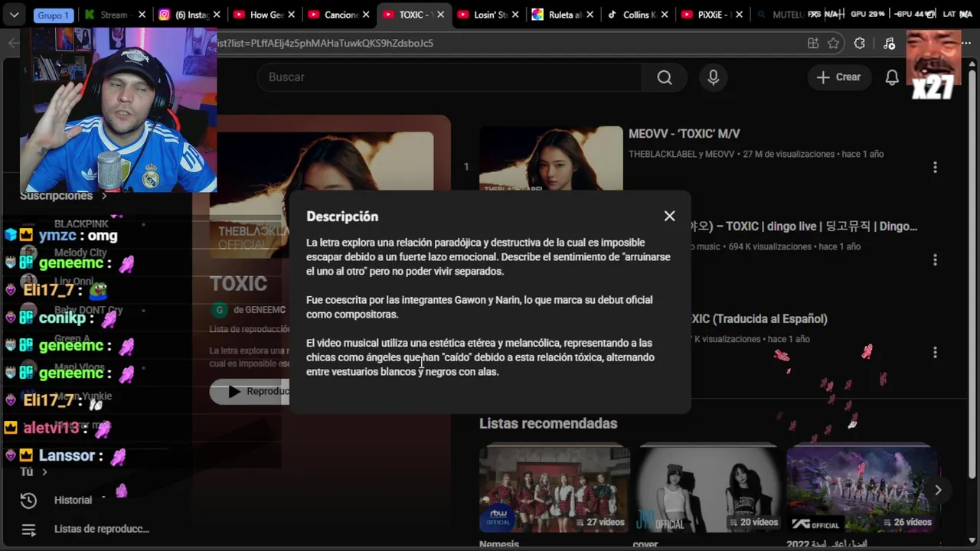Bookmark this page with star icon
The width and height of the screenshot is (980, 551).
[834, 44]
